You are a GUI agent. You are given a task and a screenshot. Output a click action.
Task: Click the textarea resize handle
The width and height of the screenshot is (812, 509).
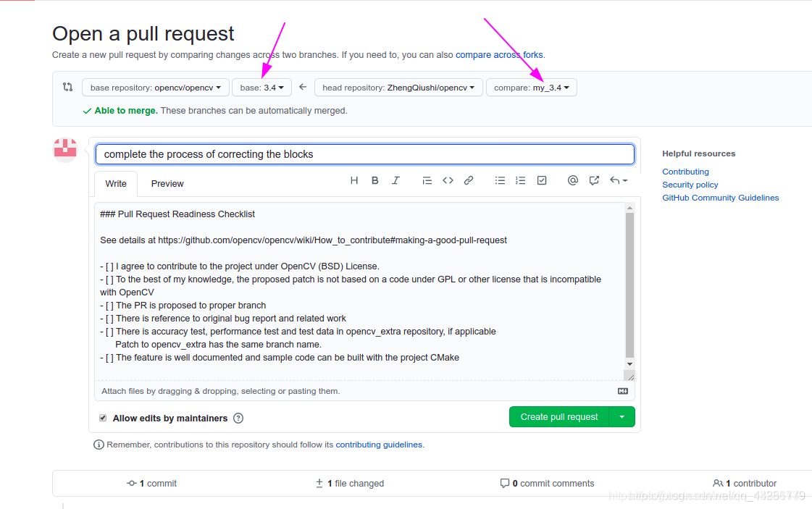[629, 376]
